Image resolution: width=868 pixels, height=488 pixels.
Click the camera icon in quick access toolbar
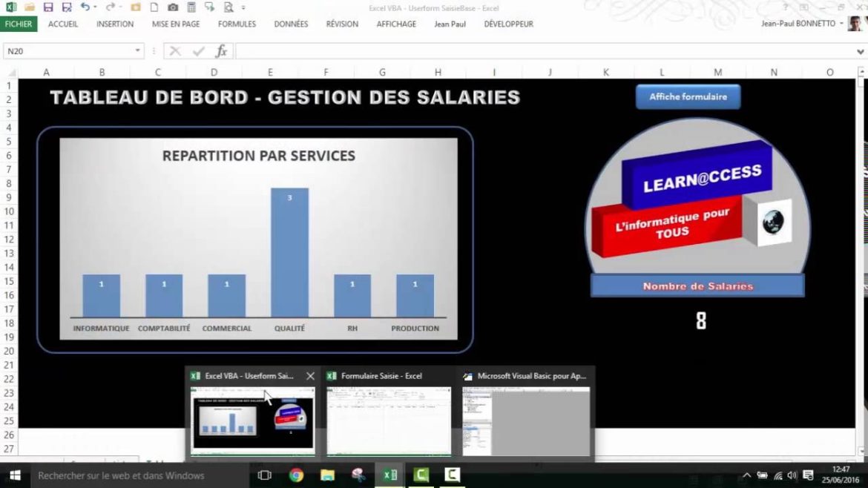point(172,7)
